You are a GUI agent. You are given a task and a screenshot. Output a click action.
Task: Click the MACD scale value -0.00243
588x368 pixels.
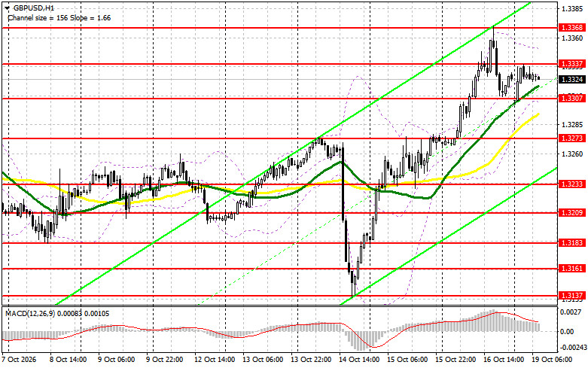pos(572,348)
